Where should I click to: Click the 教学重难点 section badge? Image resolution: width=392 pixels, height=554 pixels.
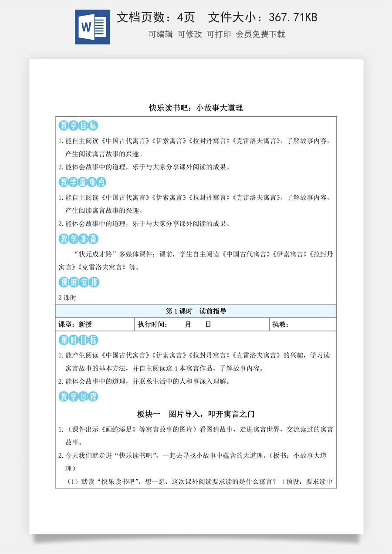point(83,182)
